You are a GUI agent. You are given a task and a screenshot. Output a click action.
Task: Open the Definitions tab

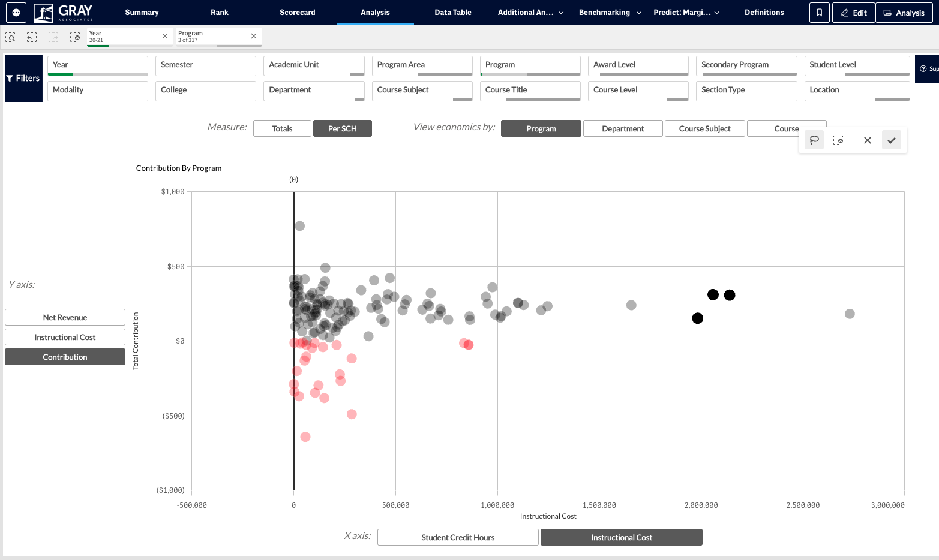pyautogui.click(x=764, y=12)
